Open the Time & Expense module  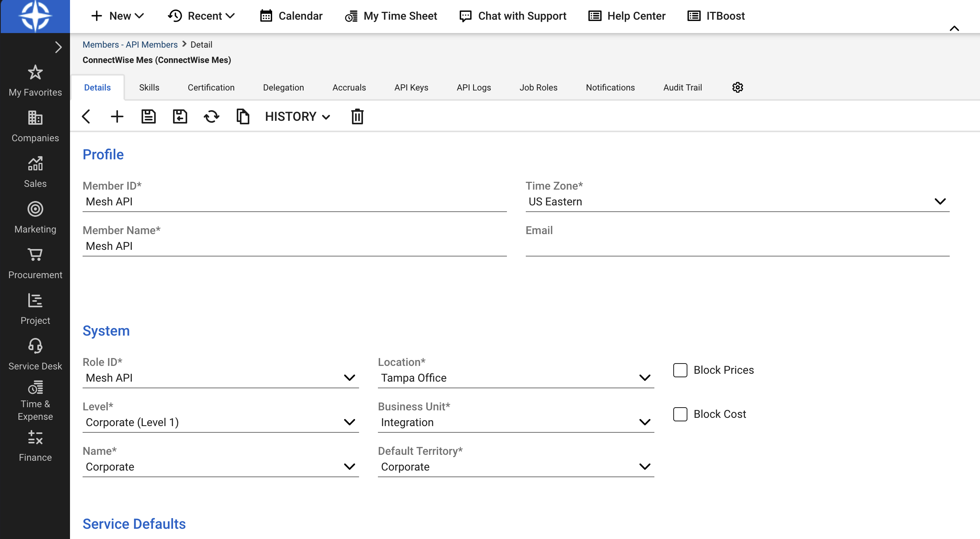pyautogui.click(x=35, y=401)
